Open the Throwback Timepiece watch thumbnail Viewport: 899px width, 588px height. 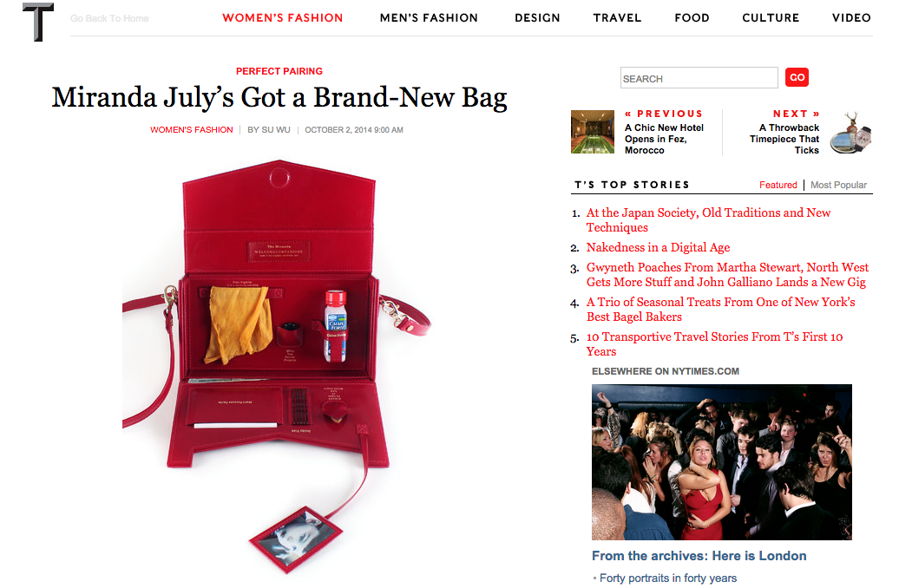(x=850, y=133)
